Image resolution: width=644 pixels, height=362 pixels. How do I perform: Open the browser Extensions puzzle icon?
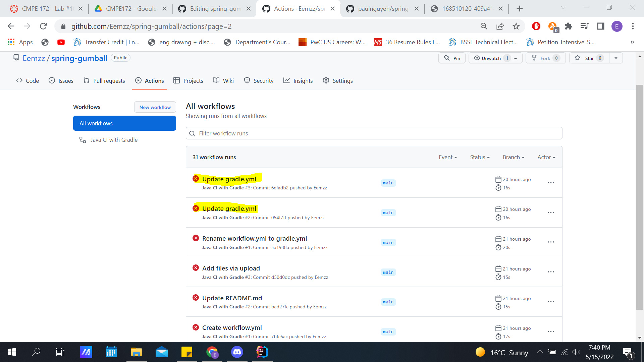click(569, 26)
